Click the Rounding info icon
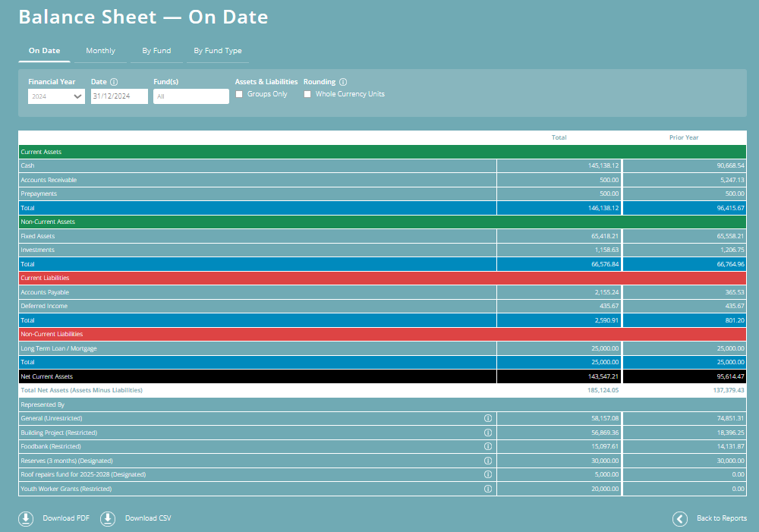Viewport: 759px width, 532px height. (343, 82)
